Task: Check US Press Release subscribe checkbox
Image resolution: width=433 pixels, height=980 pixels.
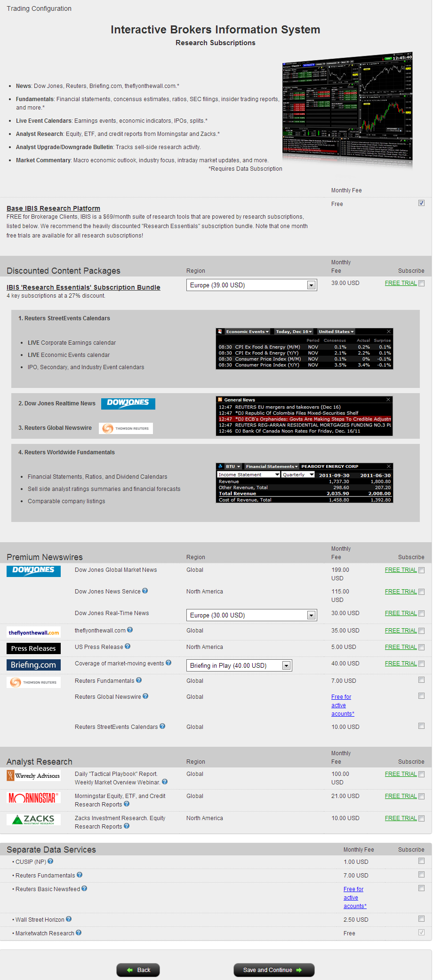Action: point(422,648)
